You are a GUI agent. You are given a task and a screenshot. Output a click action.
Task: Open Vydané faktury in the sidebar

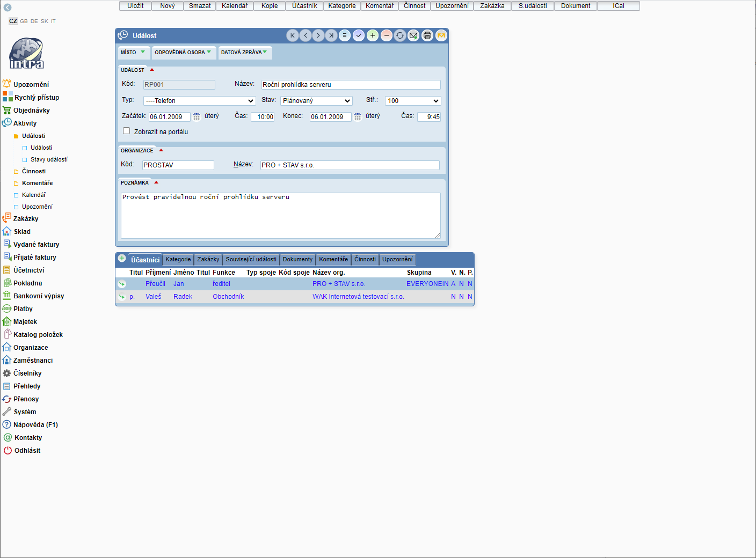[x=36, y=245]
